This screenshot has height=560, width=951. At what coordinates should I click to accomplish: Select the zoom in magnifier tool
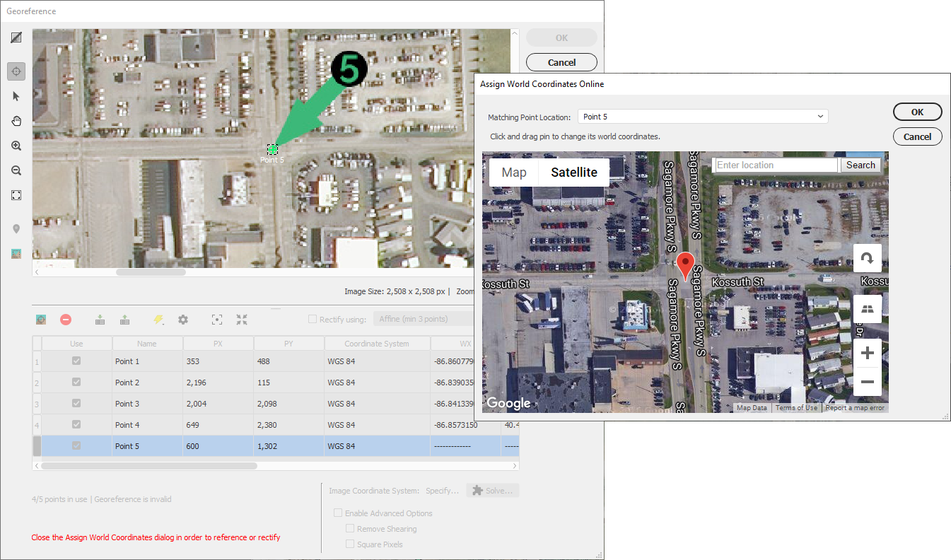tap(16, 146)
